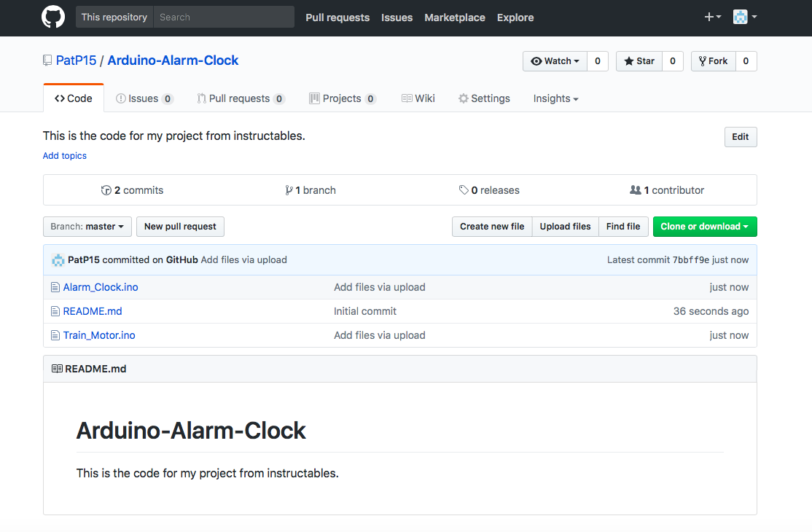Click the releases tag icon
The image size is (812, 532).
point(464,190)
